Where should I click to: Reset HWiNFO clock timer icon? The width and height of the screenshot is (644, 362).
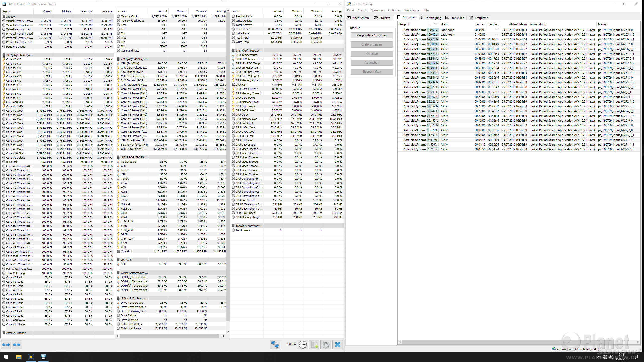[303, 344]
